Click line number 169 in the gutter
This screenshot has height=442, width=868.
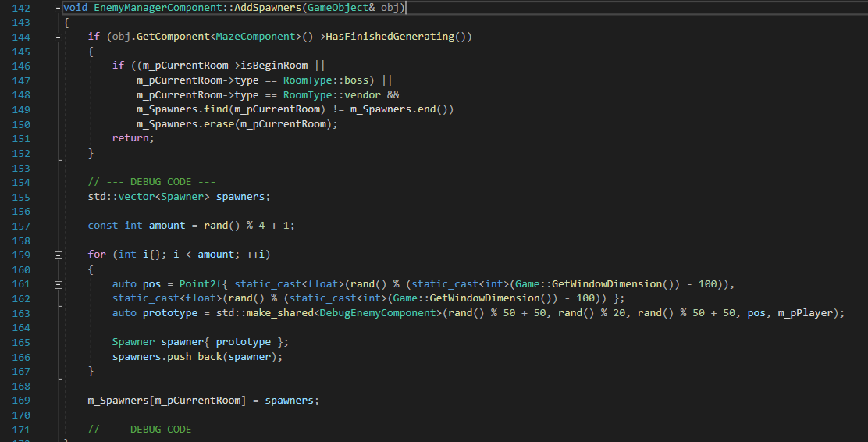point(21,401)
